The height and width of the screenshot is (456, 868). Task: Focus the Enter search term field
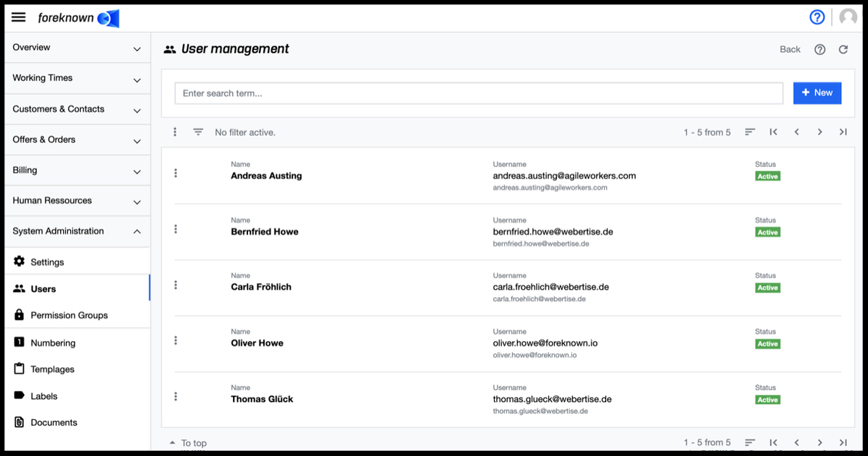(478, 93)
